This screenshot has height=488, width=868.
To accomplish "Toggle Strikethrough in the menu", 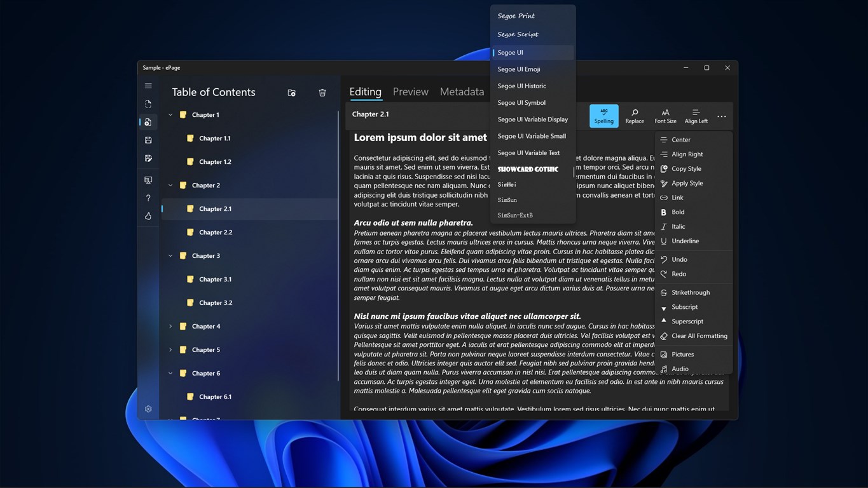I will click(x=694, y=292).
